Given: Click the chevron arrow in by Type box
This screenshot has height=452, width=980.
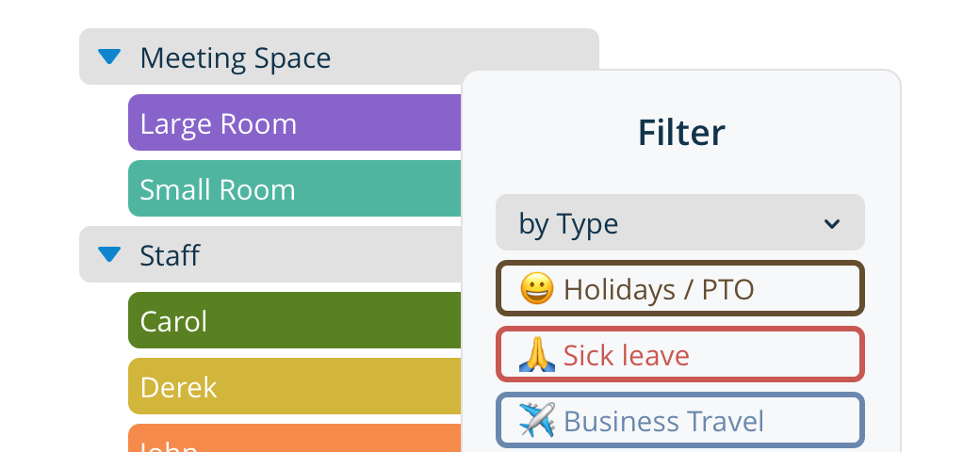Looking at the screenshot, I should pyautogui.click(x=831, y=223).
